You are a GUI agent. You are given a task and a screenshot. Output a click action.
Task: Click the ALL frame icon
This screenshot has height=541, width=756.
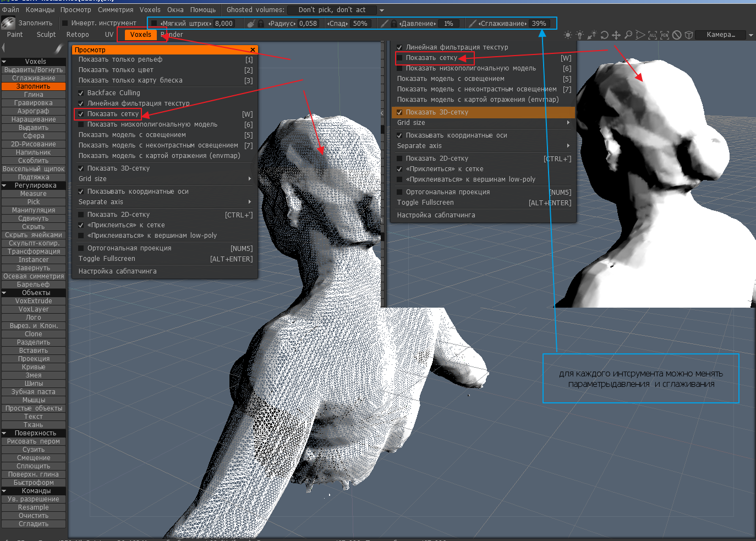653,35
